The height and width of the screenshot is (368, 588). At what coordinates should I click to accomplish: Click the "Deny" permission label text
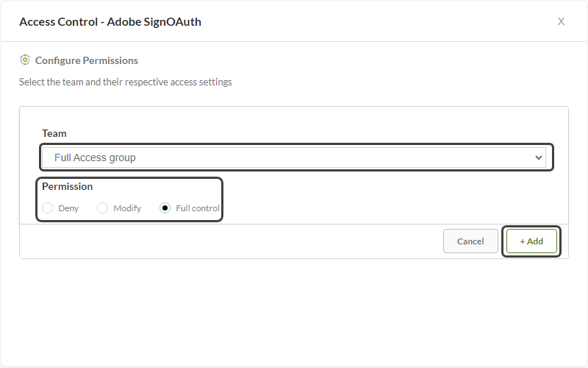click(x=68, y=208)
